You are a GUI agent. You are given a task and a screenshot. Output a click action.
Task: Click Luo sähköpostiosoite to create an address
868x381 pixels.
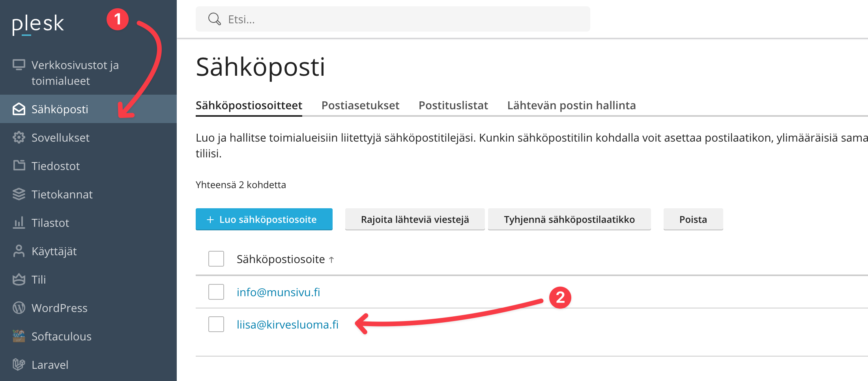pos(264,219)
